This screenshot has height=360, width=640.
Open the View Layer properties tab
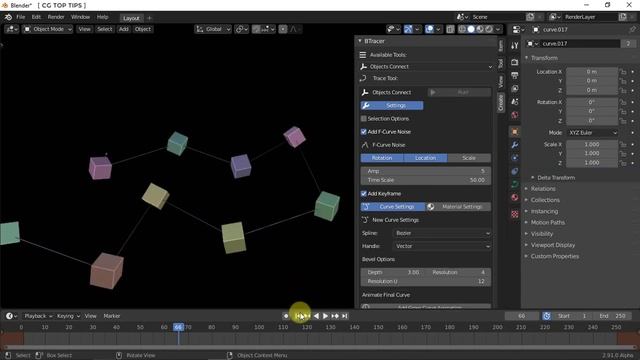pyautogui.click(x=515, y=89)
